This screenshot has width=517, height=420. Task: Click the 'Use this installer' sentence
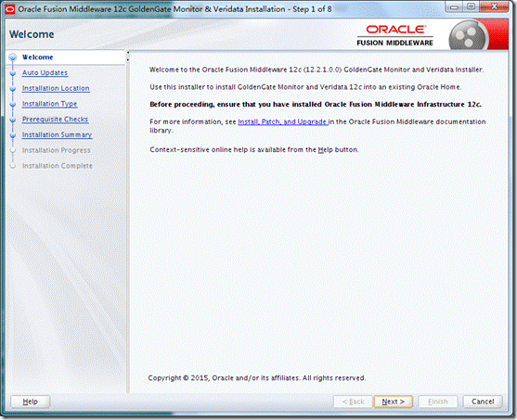[305, 87]
